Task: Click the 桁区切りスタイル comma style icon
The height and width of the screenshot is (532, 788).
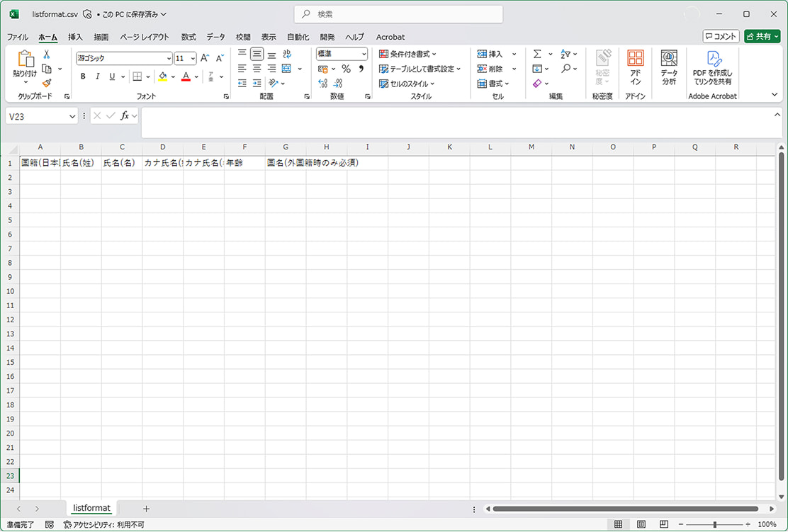Action: 360,69
